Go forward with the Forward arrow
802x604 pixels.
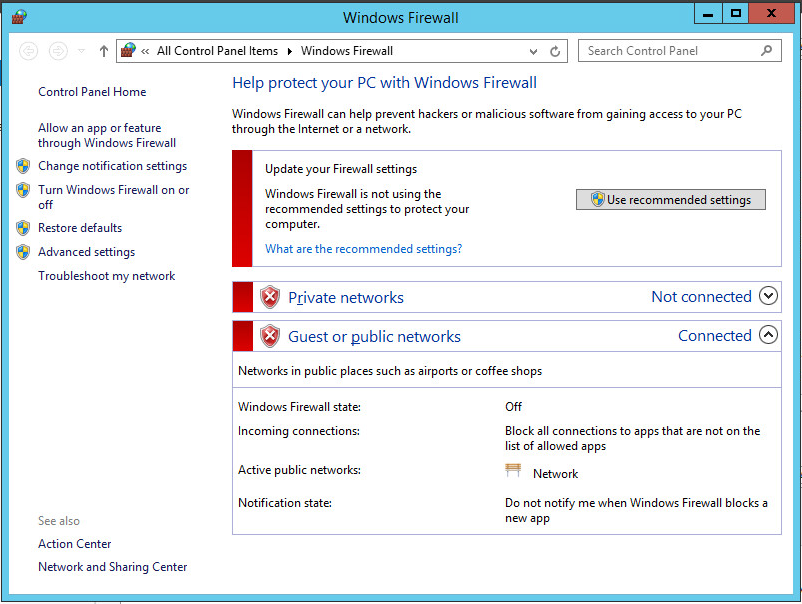coord(58,51)
